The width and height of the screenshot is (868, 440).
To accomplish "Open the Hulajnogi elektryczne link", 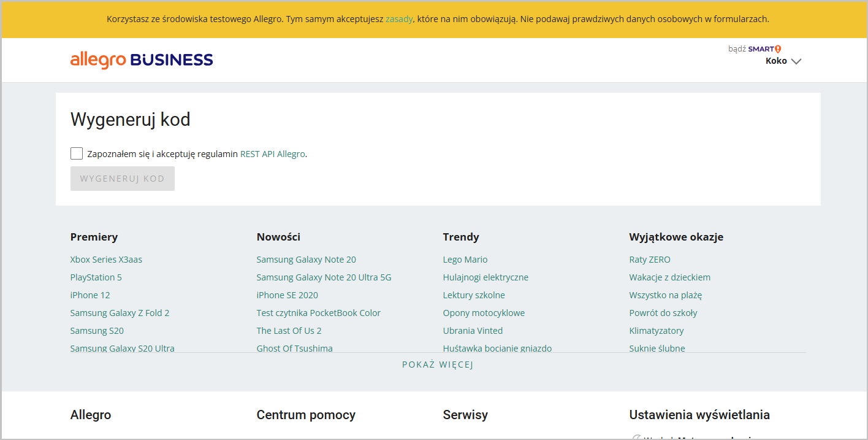I will (x=485, y=277).
